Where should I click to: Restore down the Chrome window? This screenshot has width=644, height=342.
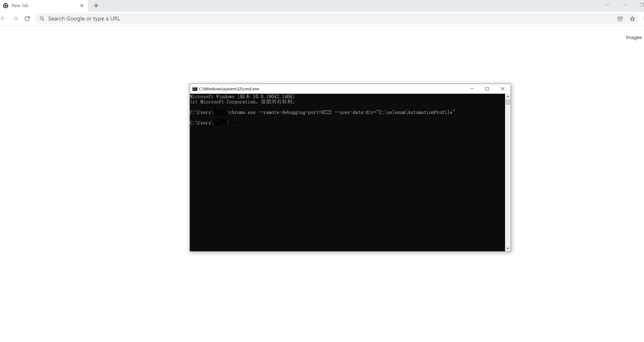(641, 5)
